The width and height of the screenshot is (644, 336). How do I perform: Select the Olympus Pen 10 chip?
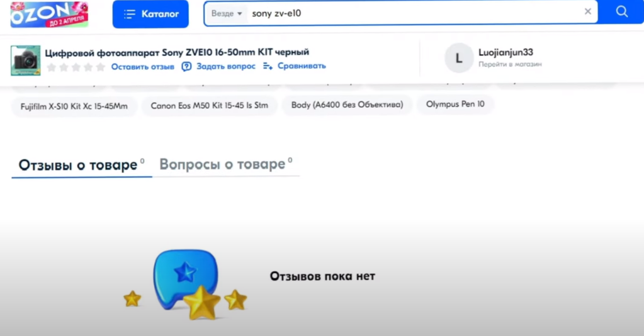(x=455, y=104)
